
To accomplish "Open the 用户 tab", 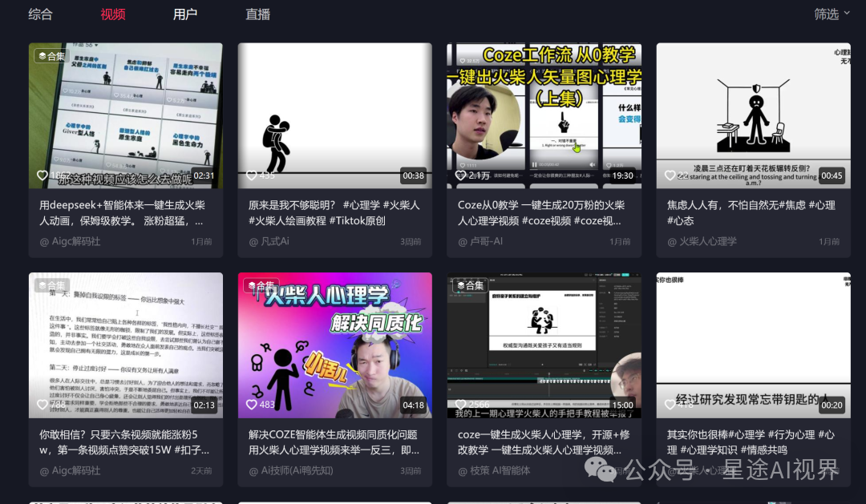I will point(185,14).
